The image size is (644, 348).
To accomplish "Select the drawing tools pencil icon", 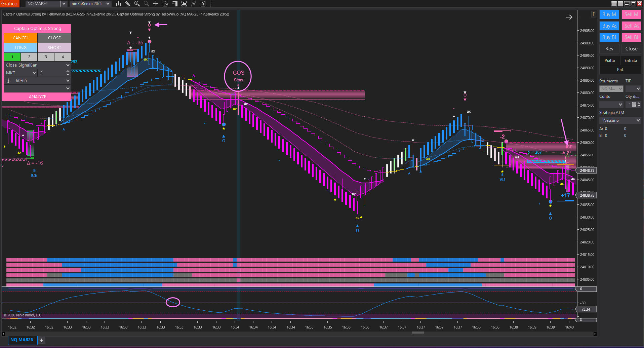I will pos(128,4).
